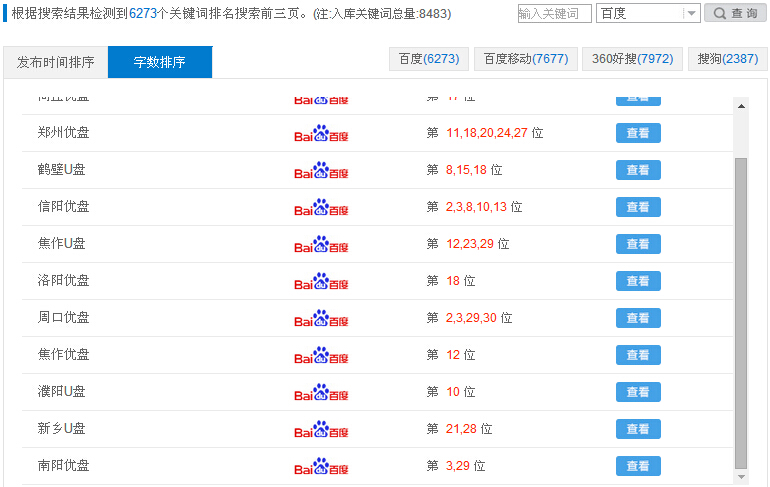
Task: Select keyword text 焦作优盘
Action: [63, 354]
